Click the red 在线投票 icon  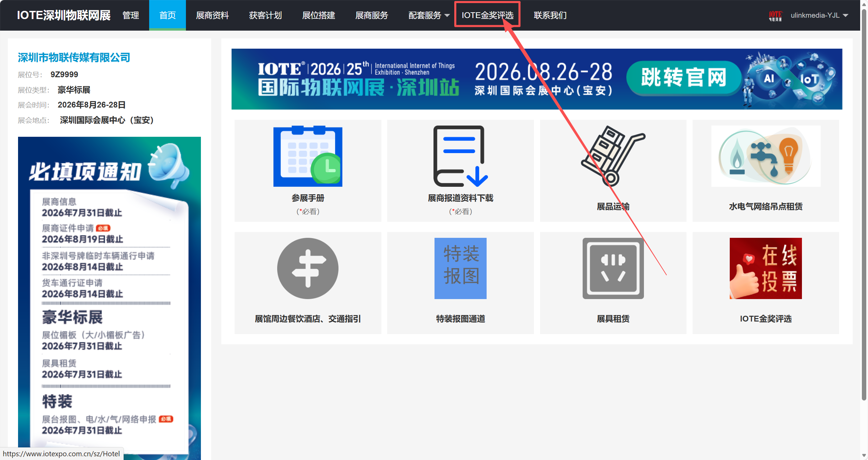[x=765, y=268]
